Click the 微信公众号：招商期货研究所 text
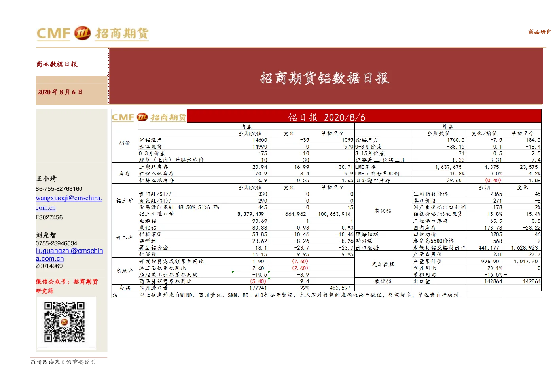Viewport: 555px width, 392px height. click(x=66, y=286)
